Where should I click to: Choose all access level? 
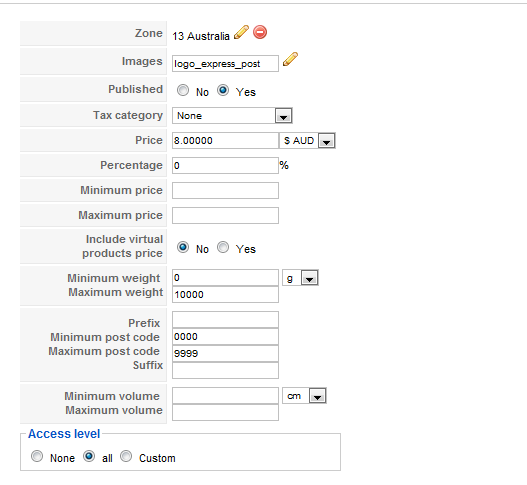point(89,456)
